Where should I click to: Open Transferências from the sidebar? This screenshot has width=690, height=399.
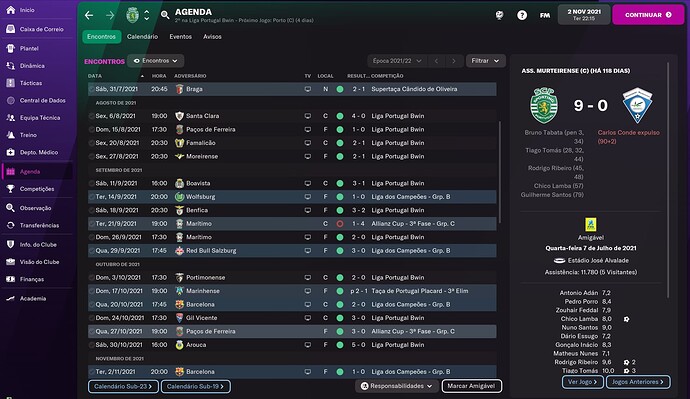(39, 225)
